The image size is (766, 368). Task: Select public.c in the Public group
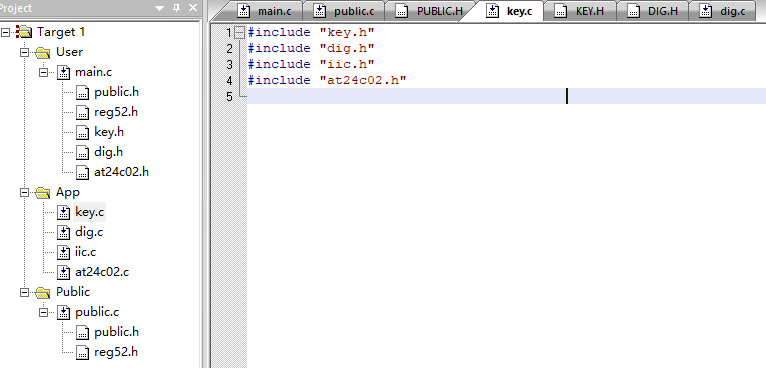click(x=97, y=312)
